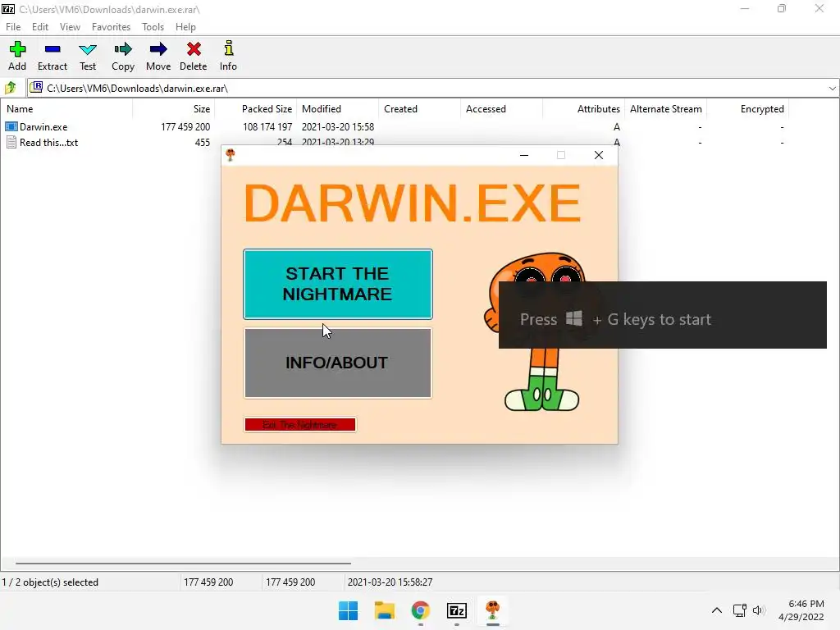Click the INFO/ABOUT button
840x630 pixels.
(337, 363)
